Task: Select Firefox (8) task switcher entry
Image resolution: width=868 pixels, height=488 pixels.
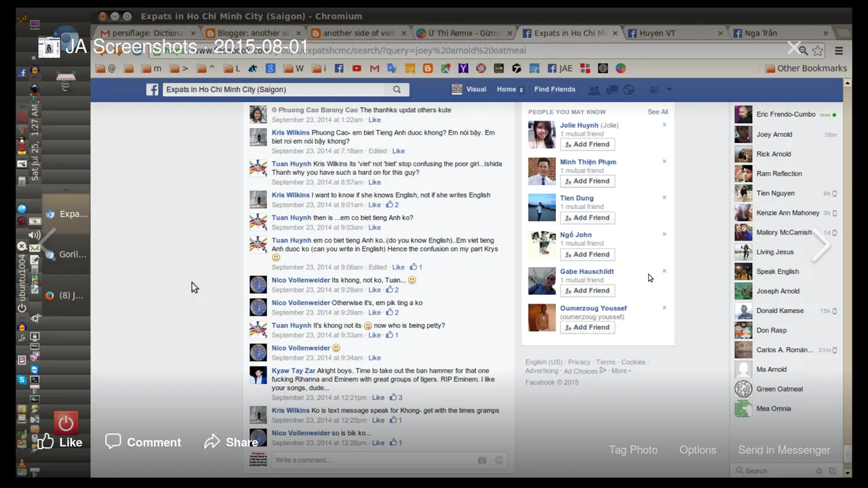Action: pos(66,296)
